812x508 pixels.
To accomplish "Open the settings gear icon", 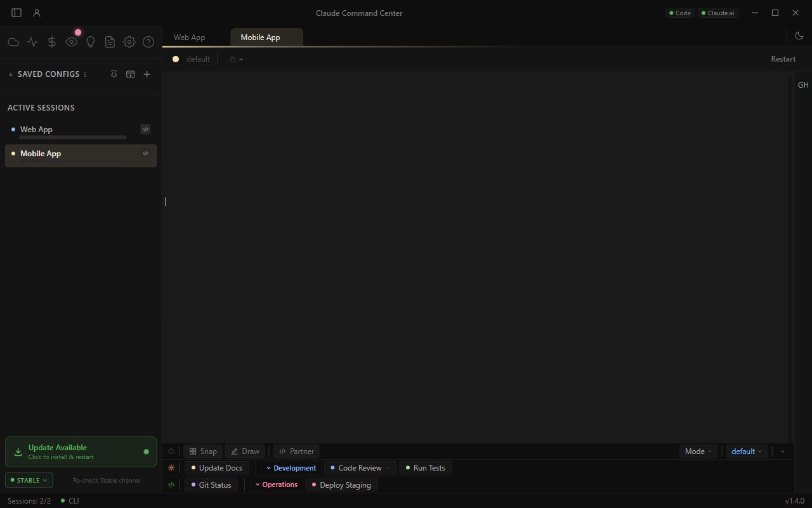I will 129,42.
